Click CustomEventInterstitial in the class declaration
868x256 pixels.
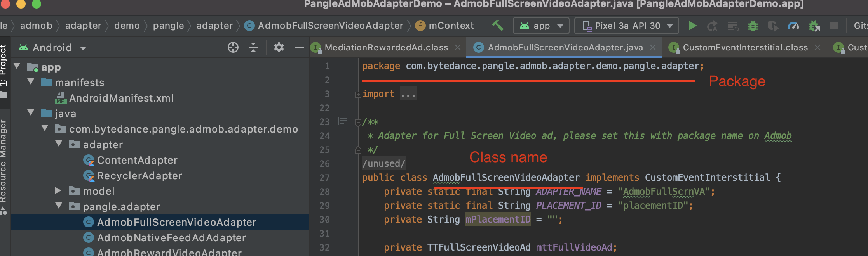pos(708,178)
